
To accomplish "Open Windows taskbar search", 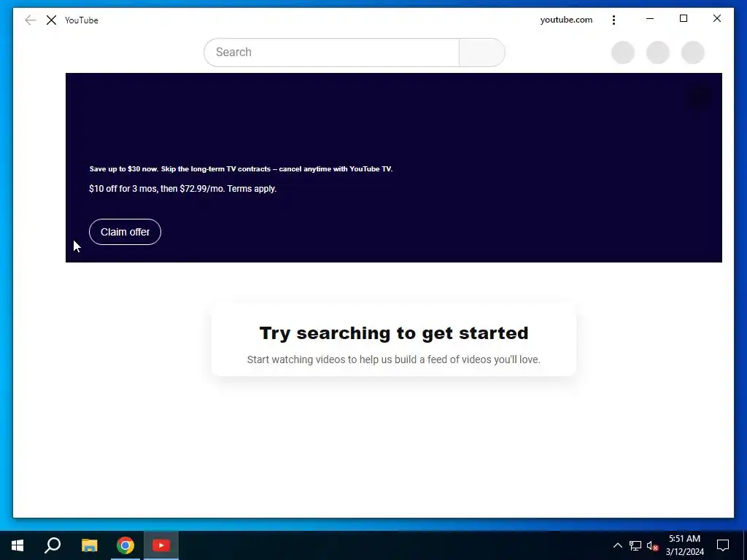I will click(53, 545).
